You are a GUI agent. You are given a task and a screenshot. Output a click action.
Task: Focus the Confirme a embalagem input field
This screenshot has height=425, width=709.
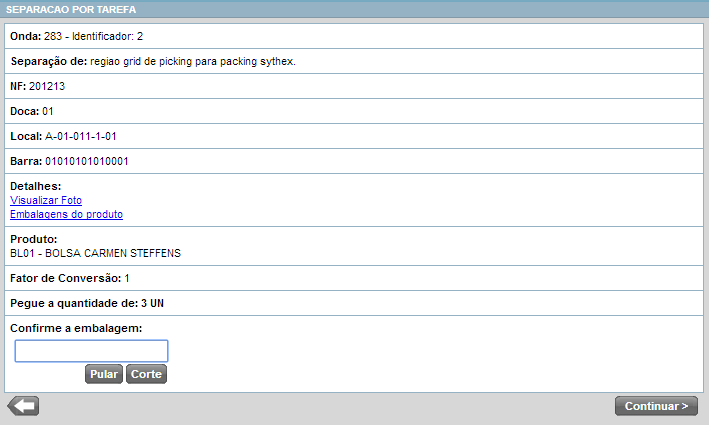tap(91, 351)
